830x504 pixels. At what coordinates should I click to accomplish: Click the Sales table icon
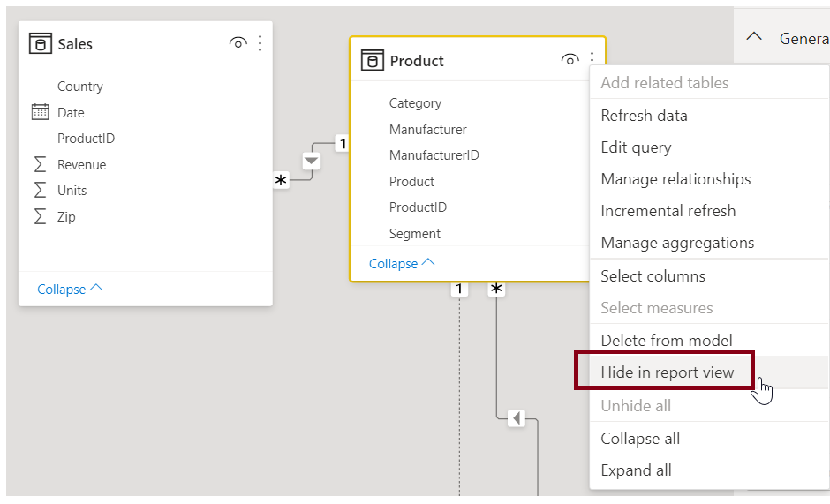[41, 43]
